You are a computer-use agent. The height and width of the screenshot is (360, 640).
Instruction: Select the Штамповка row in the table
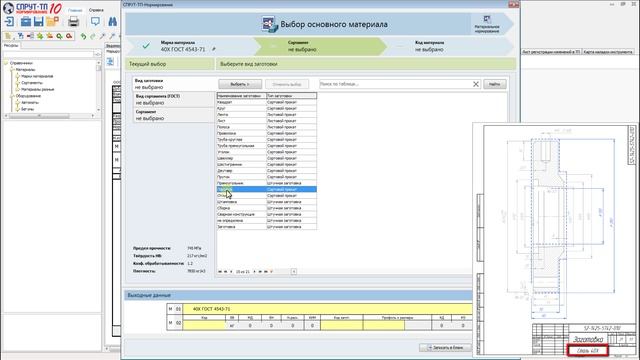pyautogui.click(x=267, y=202)
